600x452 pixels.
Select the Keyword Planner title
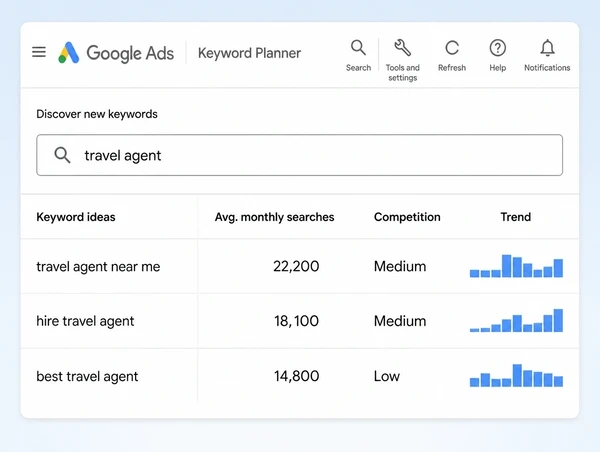pos(249,53)
